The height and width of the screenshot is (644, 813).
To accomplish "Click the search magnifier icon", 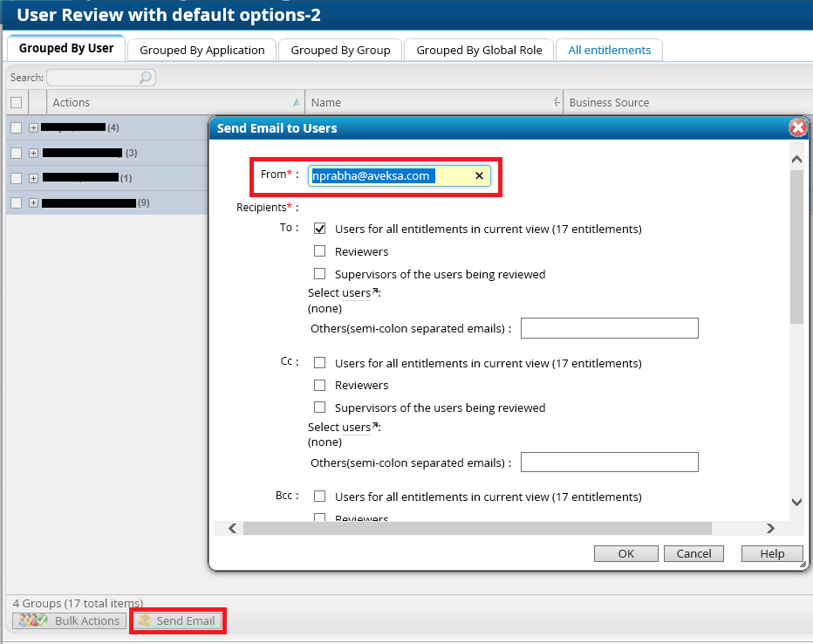I will (x=146, y=78).
